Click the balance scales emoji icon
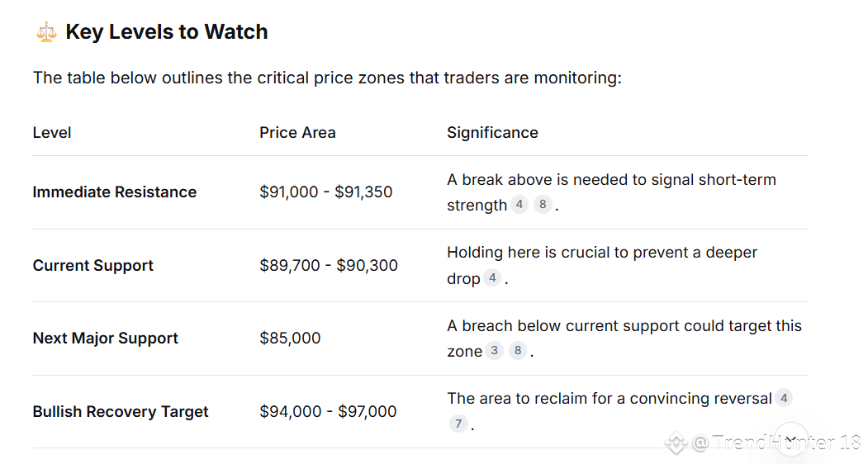This screenshot has height=464, width=868. 45,32
